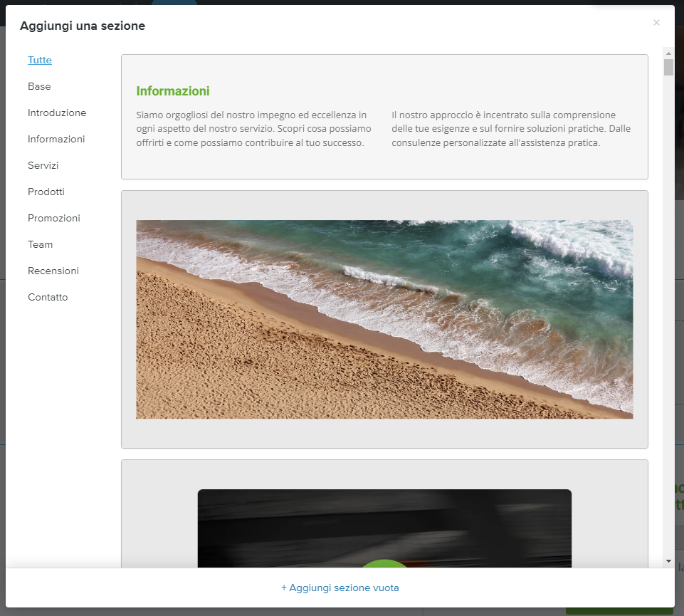This screenshot has width=684, height=616.
Task: Click the green Informazioni heading
Action: [173, 91]
